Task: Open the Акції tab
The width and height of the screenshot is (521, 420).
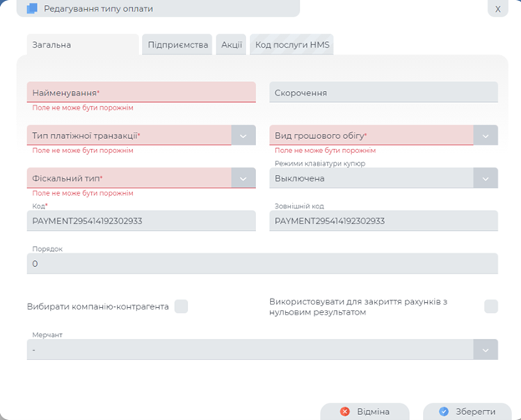Action: [232, 44]
